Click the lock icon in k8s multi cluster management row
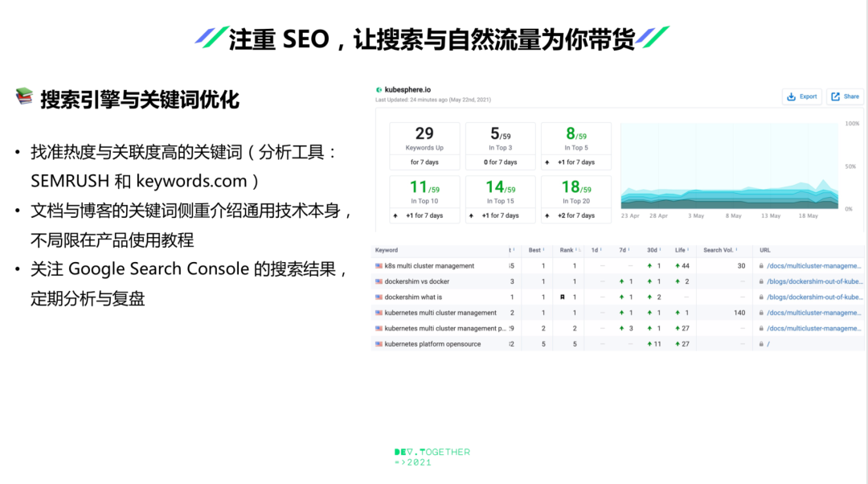The width and height of the screenshot is (868, 484). tap(761, 266)
